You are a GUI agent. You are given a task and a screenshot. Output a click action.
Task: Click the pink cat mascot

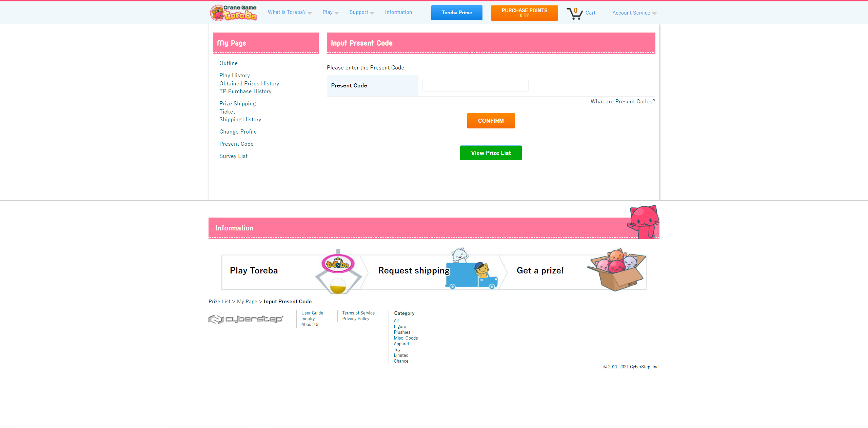click(x=643, y=222)
